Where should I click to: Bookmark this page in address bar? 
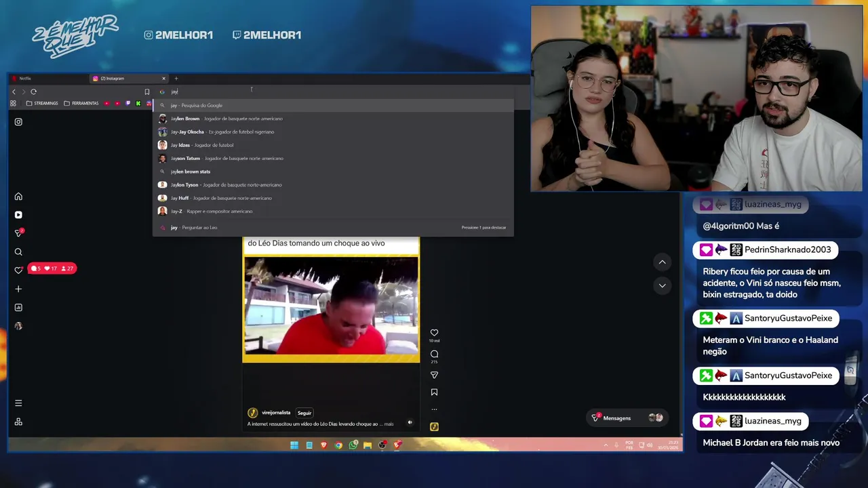pos(146,91)
